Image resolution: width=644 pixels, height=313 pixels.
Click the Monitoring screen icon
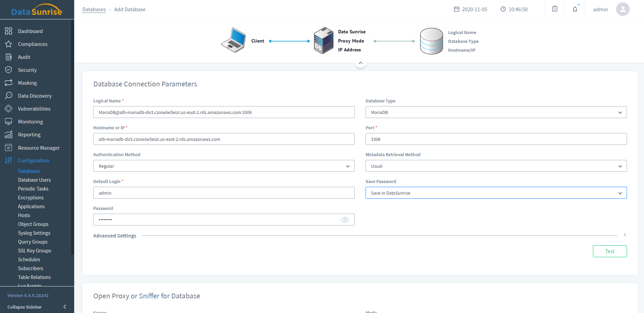tap(9, 122)
